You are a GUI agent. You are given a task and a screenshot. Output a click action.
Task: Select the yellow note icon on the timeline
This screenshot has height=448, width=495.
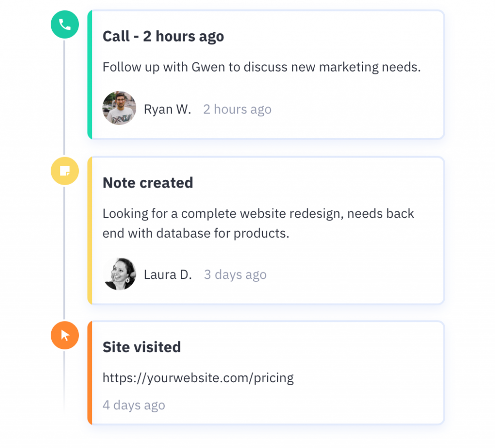tap(64, 171)
